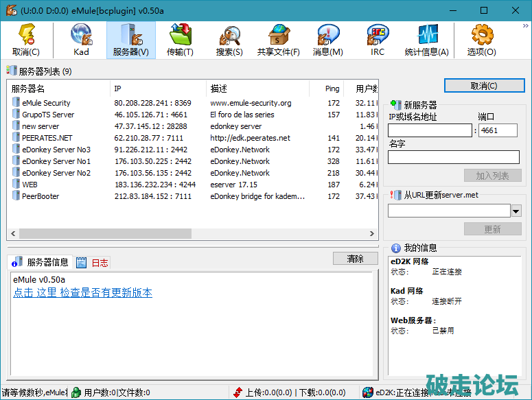Click the 取消(C) toolbar disconnect icon

click(x=26, y=40)
